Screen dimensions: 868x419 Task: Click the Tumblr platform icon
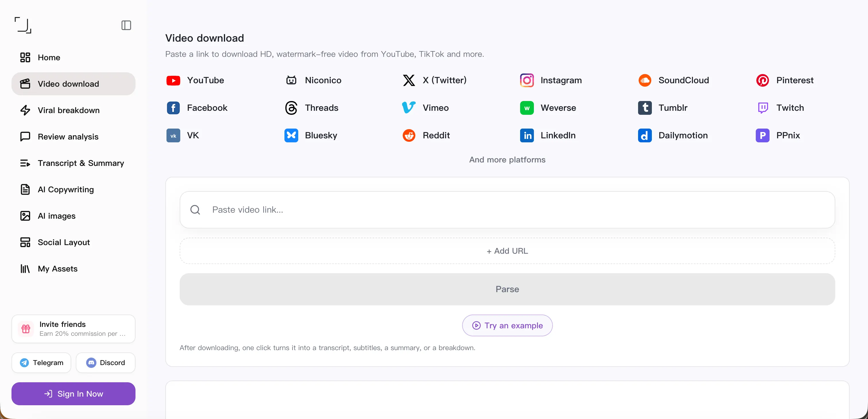645,108
